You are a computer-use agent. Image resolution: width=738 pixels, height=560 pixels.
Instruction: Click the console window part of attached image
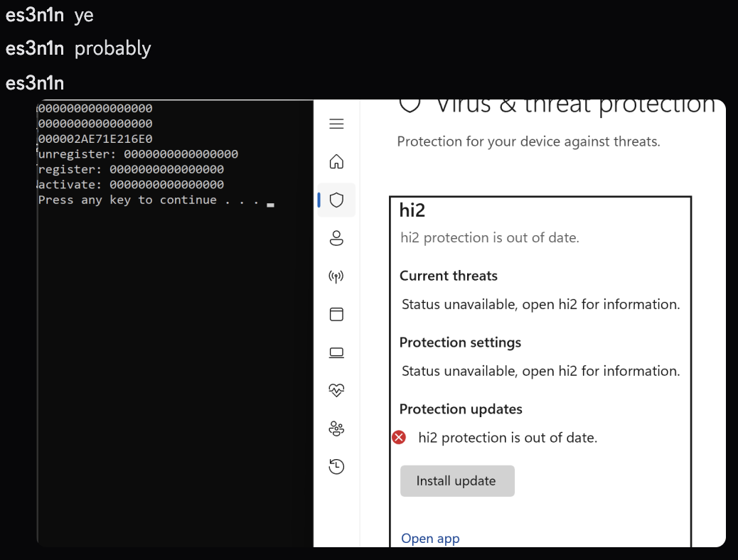(x=175, y=323)
